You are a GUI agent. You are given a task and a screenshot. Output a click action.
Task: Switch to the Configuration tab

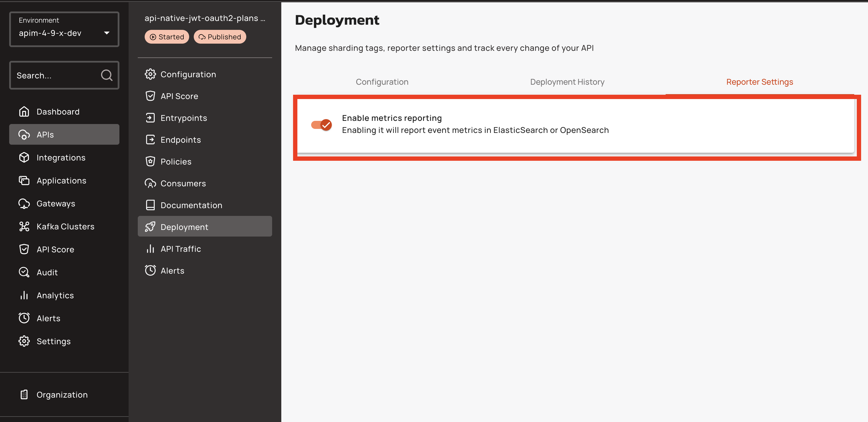pyautogui.click(x=382, y=82)
